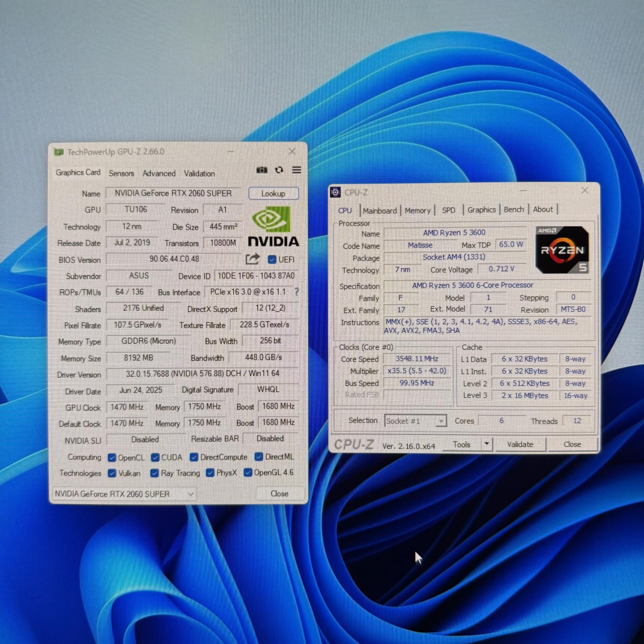Toggle the OpenGL 4.6 checkbox

coord(248,472)
